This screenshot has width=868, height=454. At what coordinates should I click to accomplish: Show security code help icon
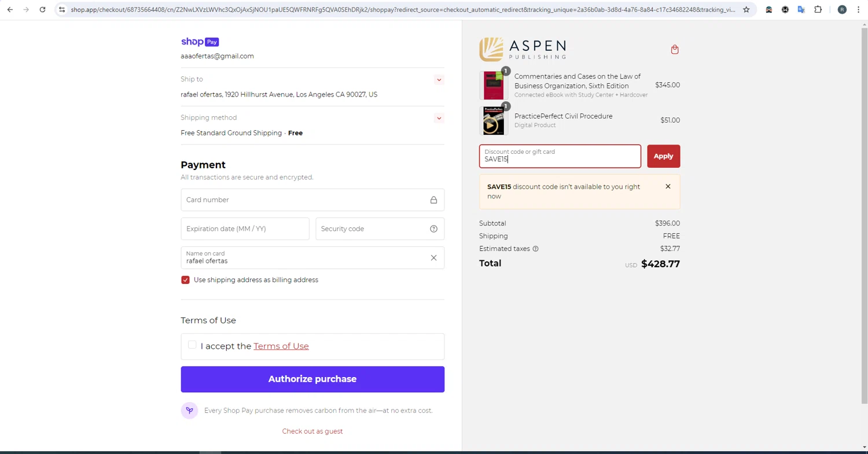433,229
